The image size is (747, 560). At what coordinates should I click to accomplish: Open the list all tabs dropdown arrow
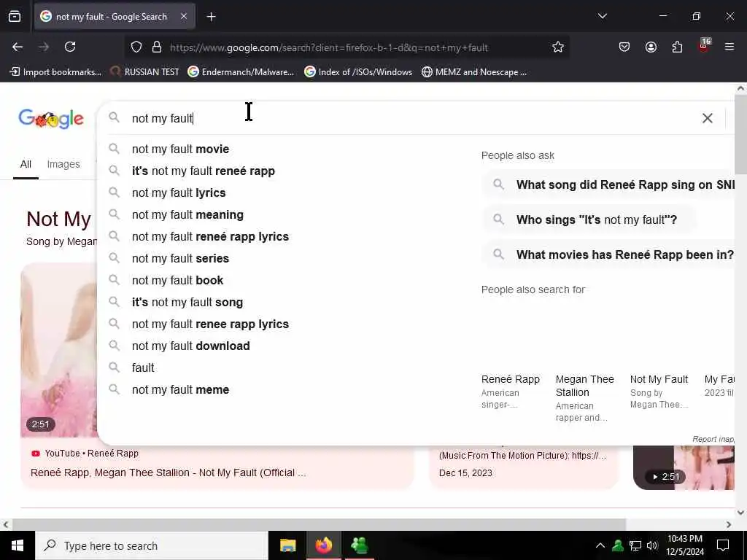tap(602, 16)
